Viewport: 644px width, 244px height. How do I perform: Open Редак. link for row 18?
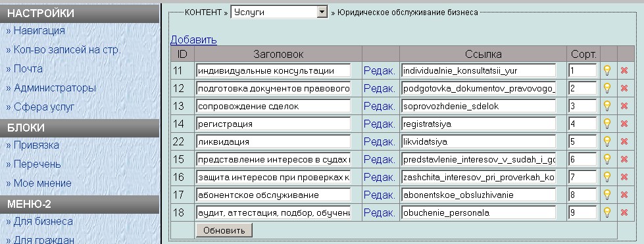click(380, 212)
